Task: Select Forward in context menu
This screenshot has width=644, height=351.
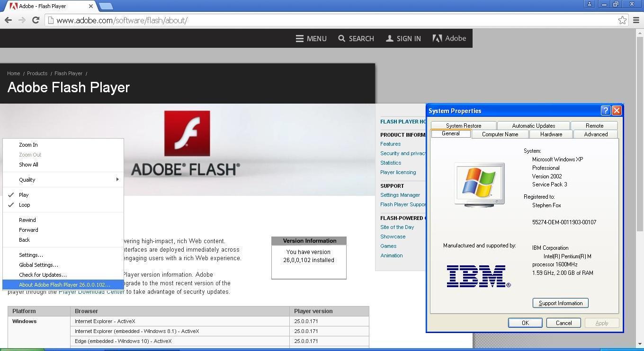Action: (x=63, y=230)
